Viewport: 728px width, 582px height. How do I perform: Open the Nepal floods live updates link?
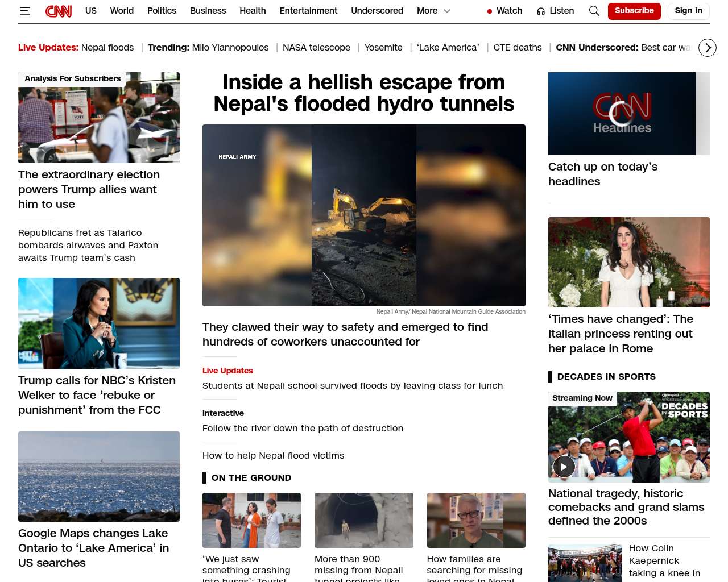[x=107, y=48]
